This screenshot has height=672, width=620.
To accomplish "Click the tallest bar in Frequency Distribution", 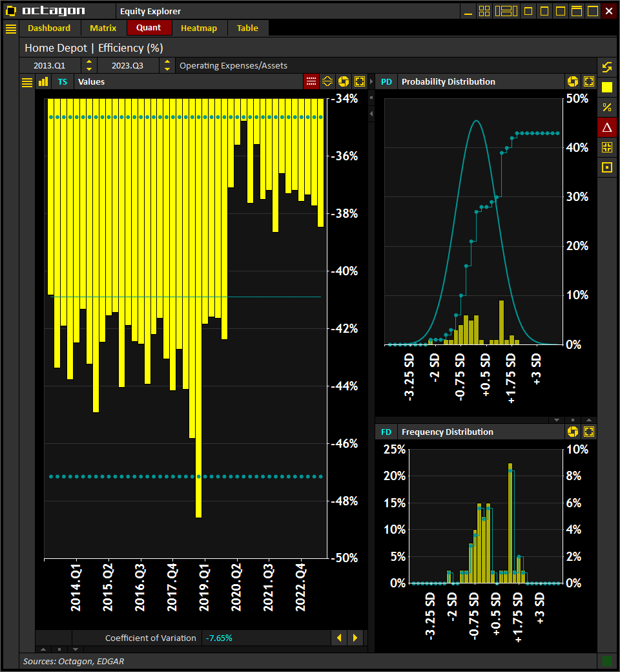I will point(510,523).
